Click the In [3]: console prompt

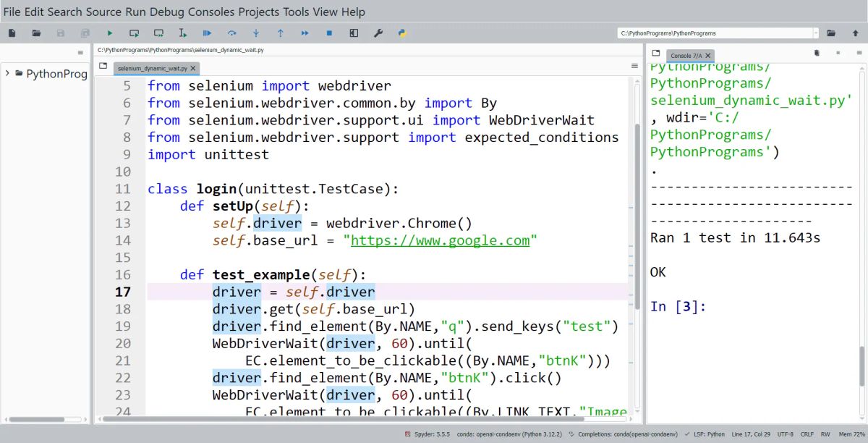pos(678,306)
